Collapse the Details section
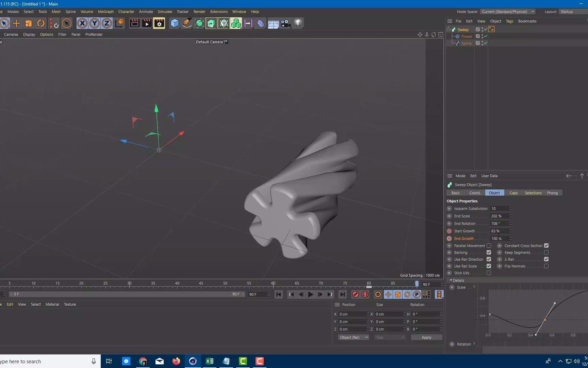Image resolution: width=588 pixels, height=368 pixels. (x=451, y=280)
